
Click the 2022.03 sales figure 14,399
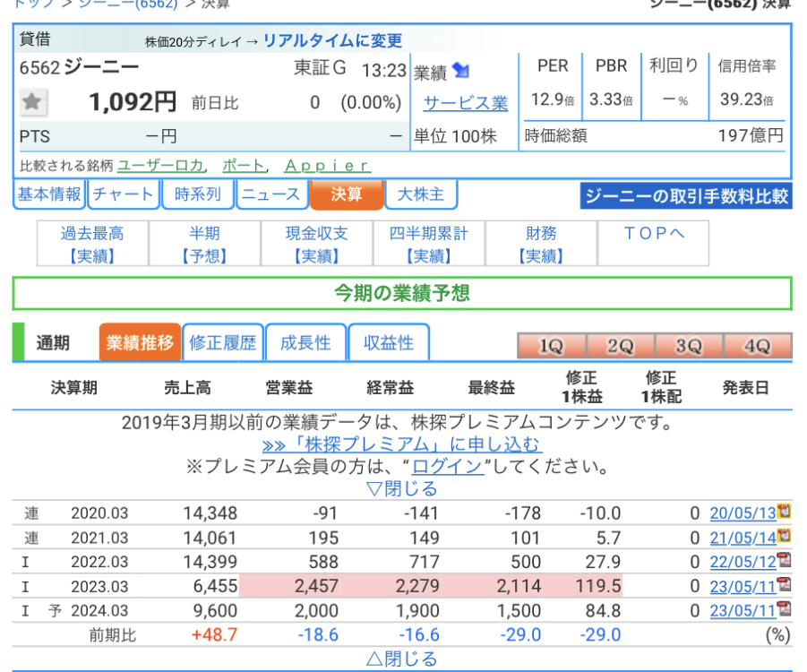point(210,562)
